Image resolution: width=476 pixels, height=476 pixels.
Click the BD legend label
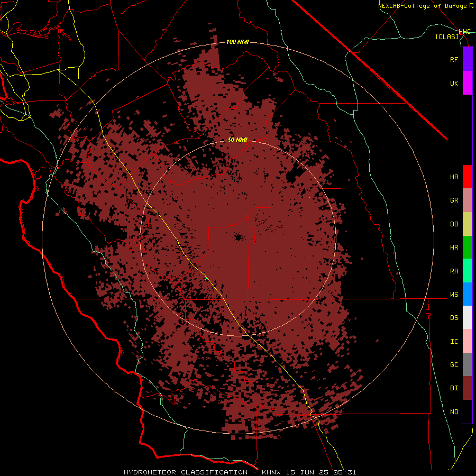pos(454,224)
